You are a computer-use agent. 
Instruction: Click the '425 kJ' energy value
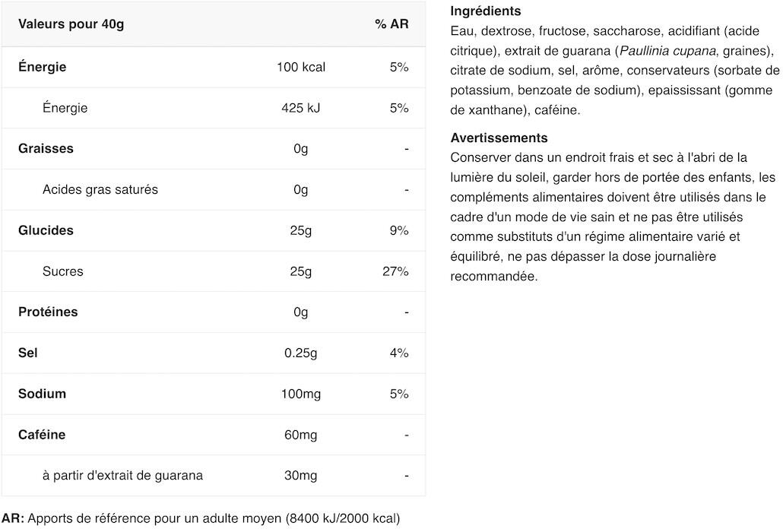tap(300, 108)
